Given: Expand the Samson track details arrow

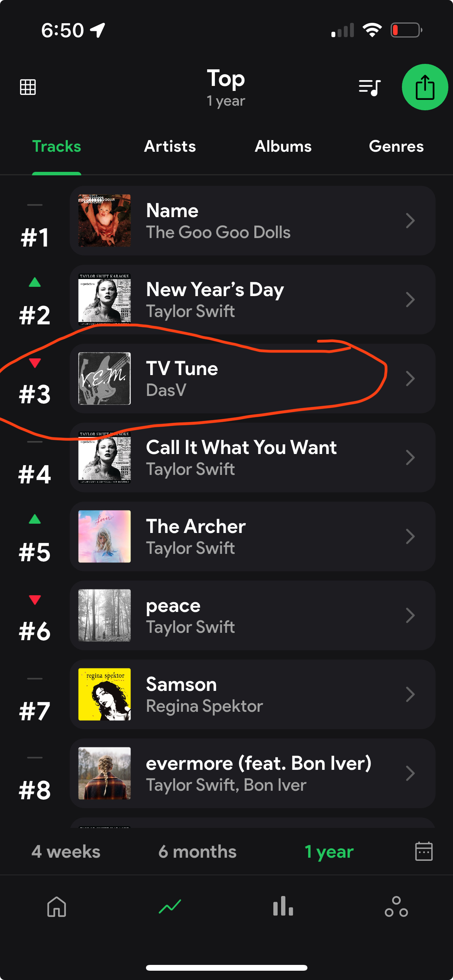Looking at the screenshot, I should pos(410,694).
